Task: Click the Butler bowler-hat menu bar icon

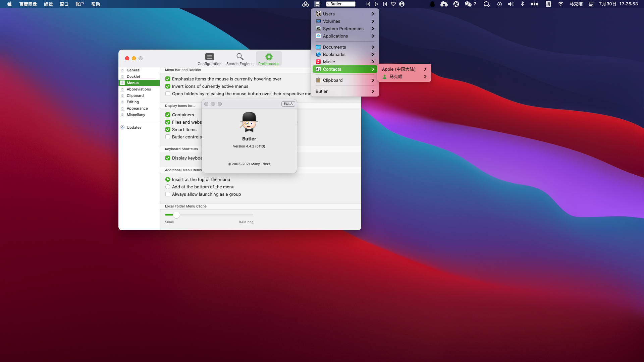Action: (317, 4)
